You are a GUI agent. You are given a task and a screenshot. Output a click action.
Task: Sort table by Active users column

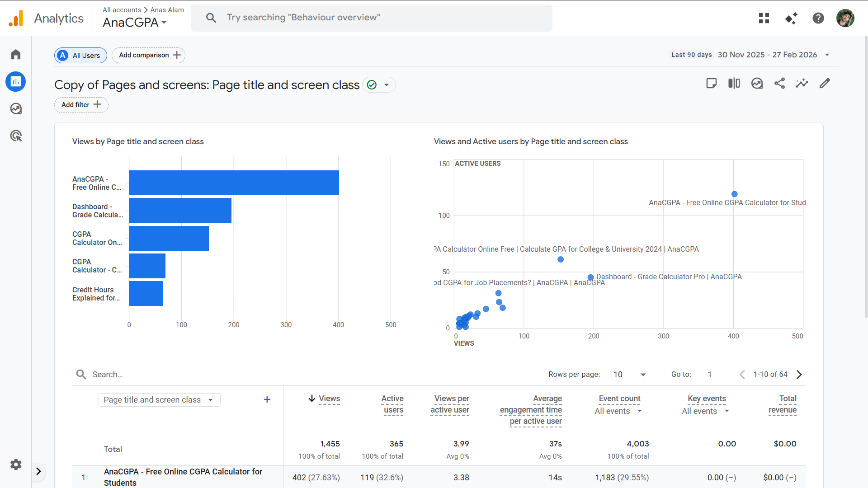click(x=393, y=404)
